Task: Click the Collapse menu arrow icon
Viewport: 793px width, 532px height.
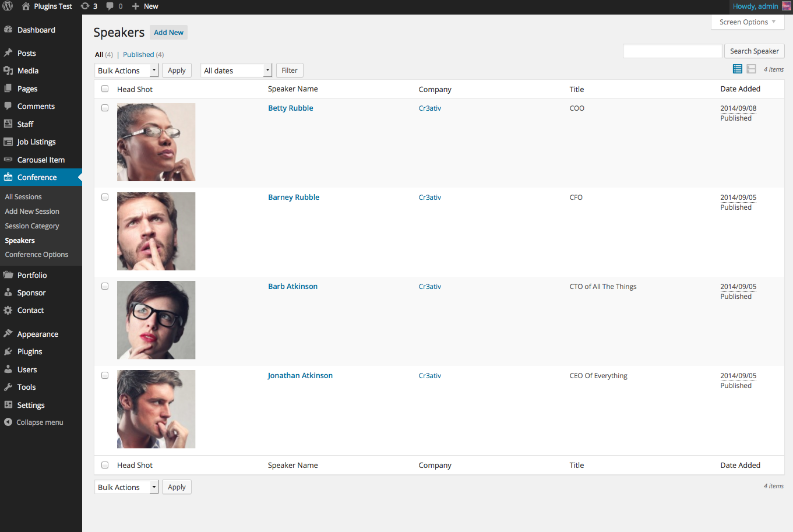Action: 8,422
